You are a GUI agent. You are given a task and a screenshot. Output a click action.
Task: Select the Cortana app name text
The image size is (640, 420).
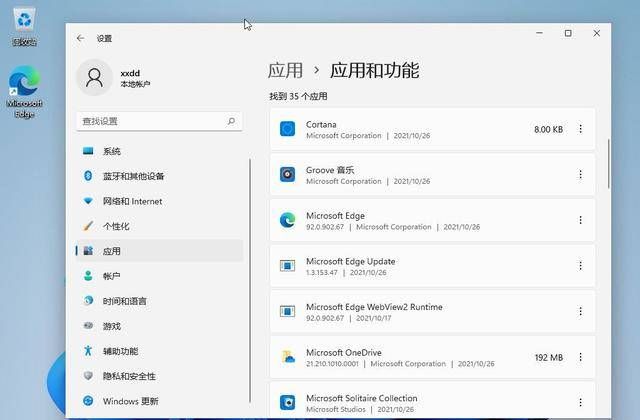(x=321, y=124)
